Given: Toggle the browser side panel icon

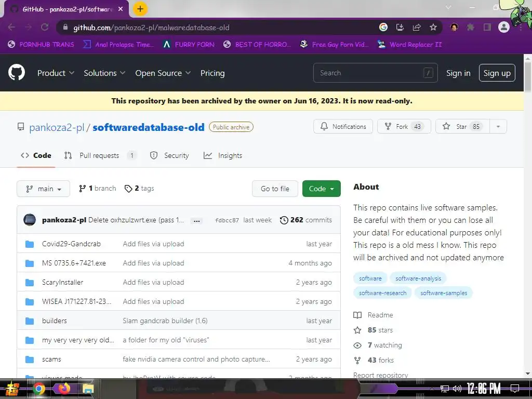Looking at the screenshot, I should click(x=487, y=27).
